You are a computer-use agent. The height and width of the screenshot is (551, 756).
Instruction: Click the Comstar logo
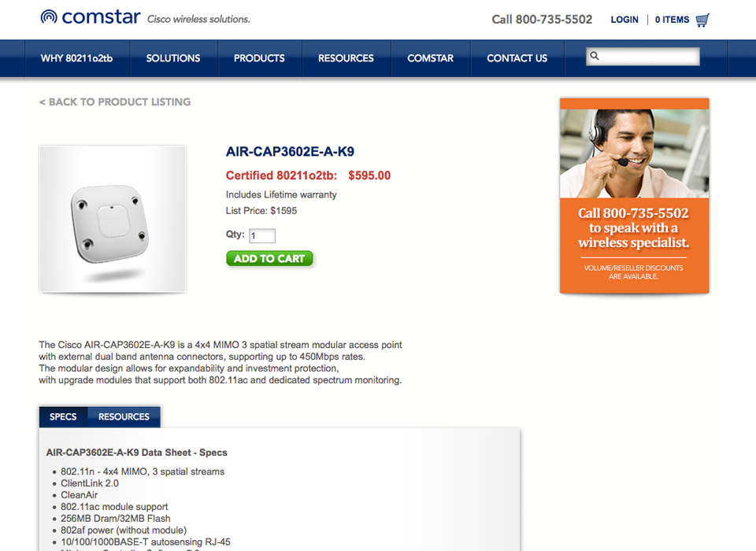tap(91, 17)
